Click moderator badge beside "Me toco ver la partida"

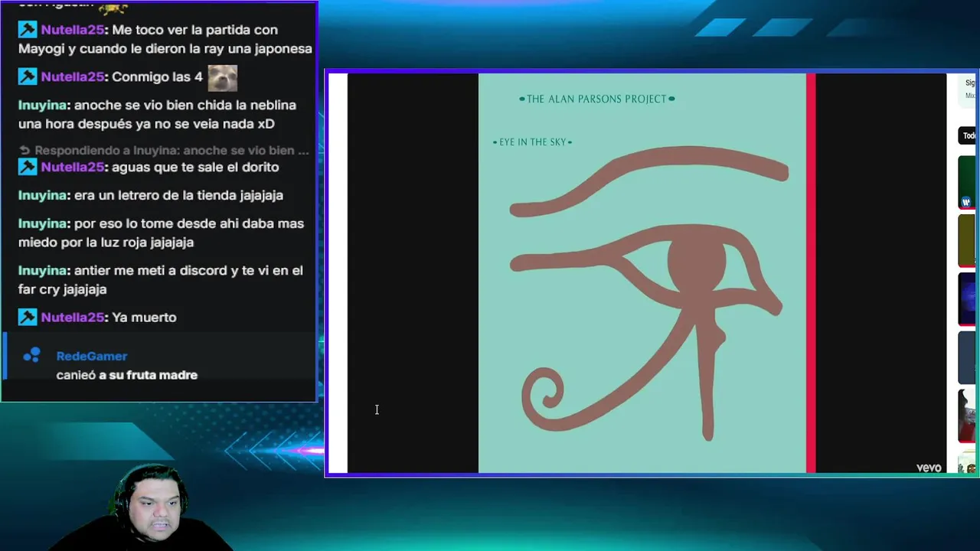(x=28, y=30)
